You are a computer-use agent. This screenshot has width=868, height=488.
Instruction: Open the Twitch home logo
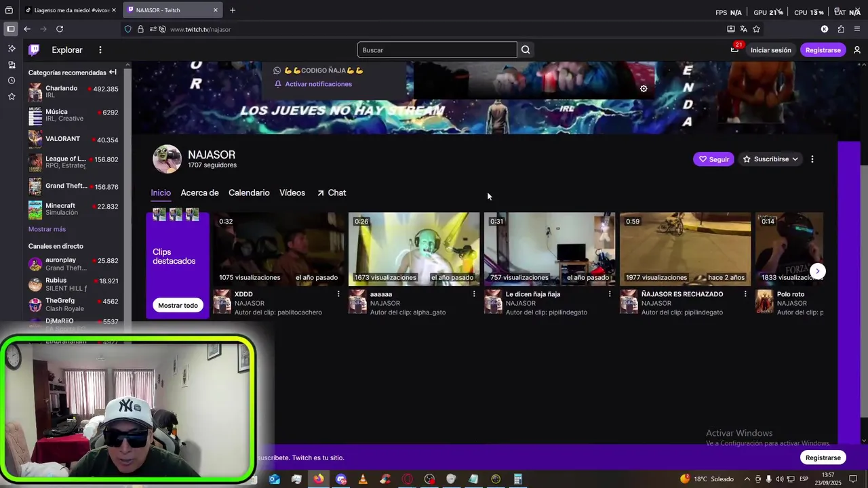[34, 49]
